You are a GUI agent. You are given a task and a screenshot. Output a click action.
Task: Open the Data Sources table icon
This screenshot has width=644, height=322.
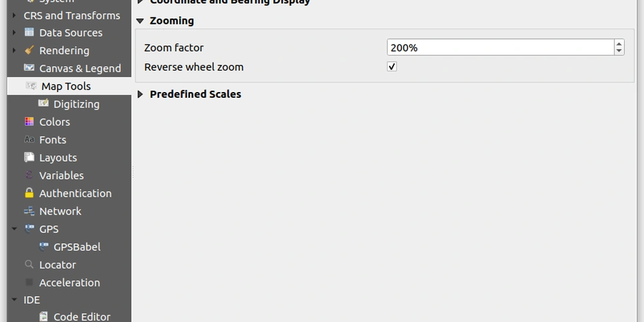tap(29, 32)
